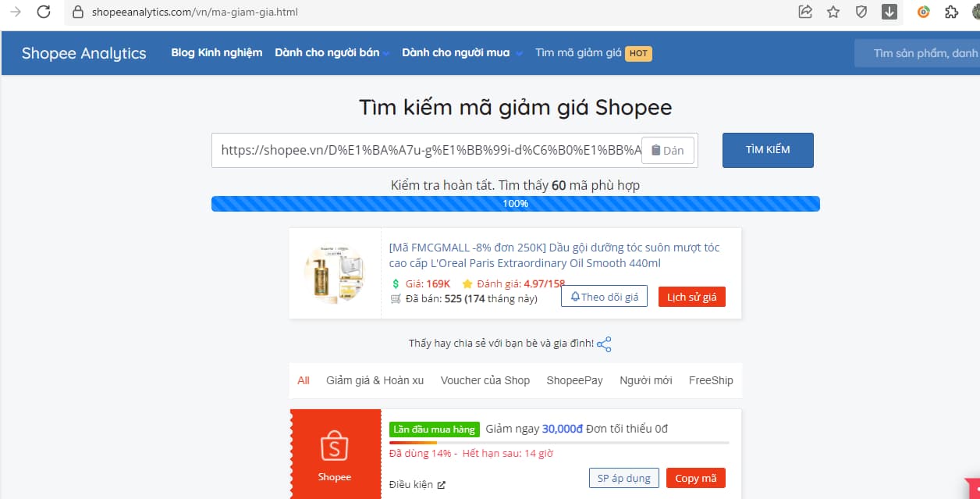
Task: Click the share icon next to "Thấy hay chia sẻ"
Action: click(x=604, y=344)
